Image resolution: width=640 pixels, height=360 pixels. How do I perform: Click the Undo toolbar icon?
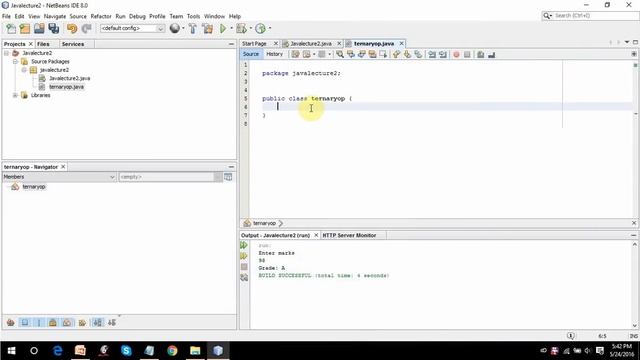pos(72,28)
